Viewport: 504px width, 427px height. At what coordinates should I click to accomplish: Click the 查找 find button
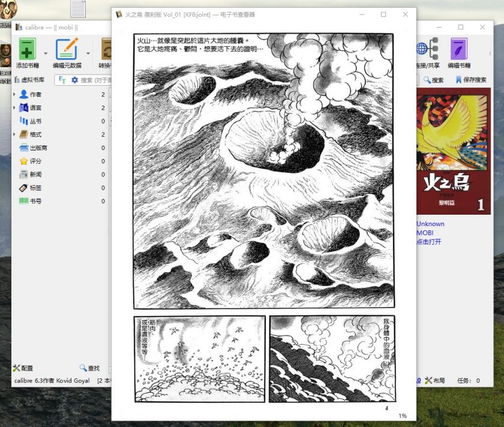(89, 368)
